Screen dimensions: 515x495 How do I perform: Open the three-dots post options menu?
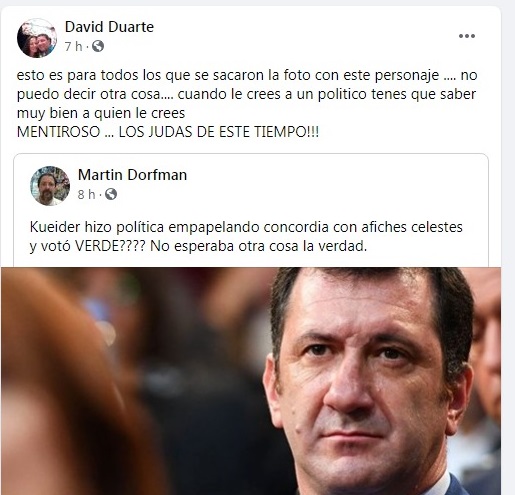[467, 36]
